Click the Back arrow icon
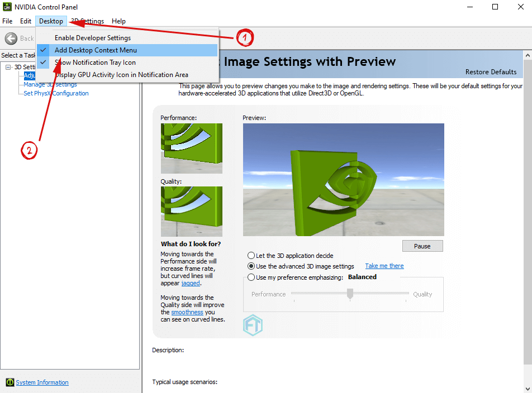Image resolution: width=532 pixels, height=393 pixels. coord(11,39)
